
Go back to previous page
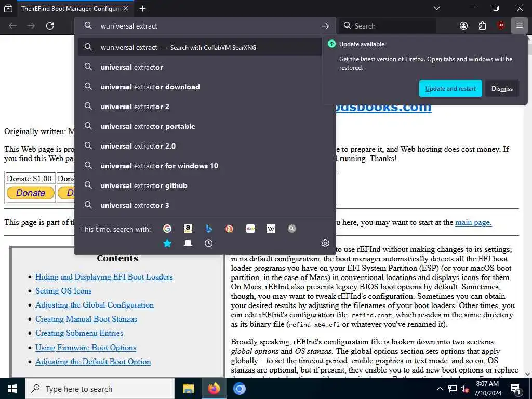[x=12, y=26]
